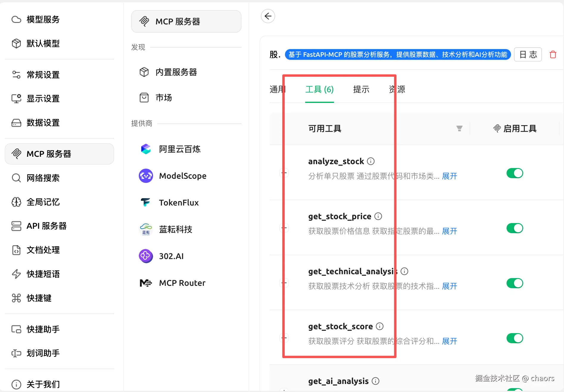This screenshot has height=392, width=564.
Task: Open 显示设置 page
Action: click(x=59, y=98)
